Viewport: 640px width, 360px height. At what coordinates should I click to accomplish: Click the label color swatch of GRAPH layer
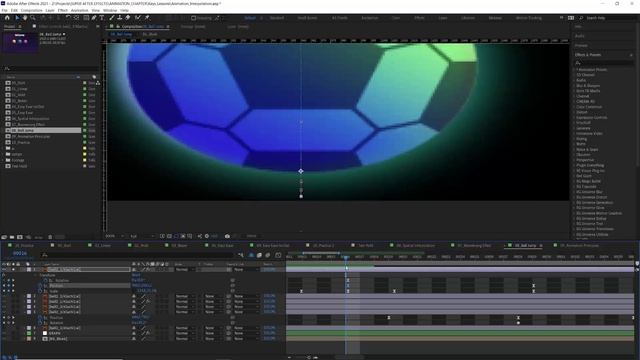pyautogui.click(x=29, y=333)
